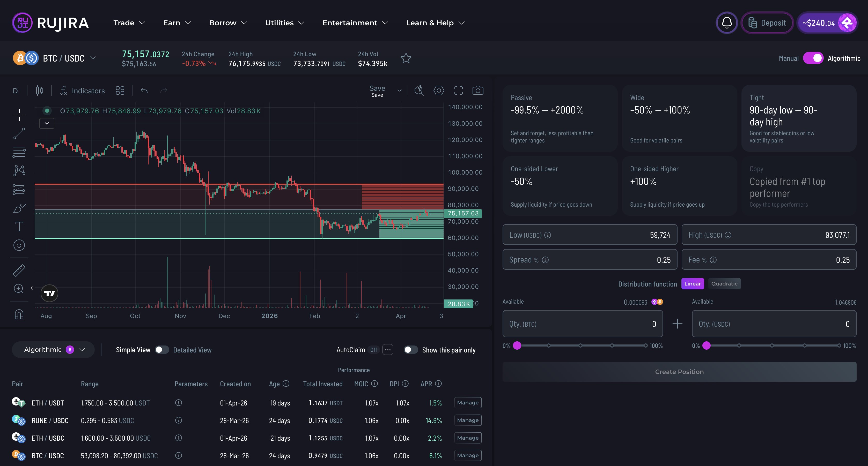
Task: Open the Utilities menu
Action: (x=285, y=23)
